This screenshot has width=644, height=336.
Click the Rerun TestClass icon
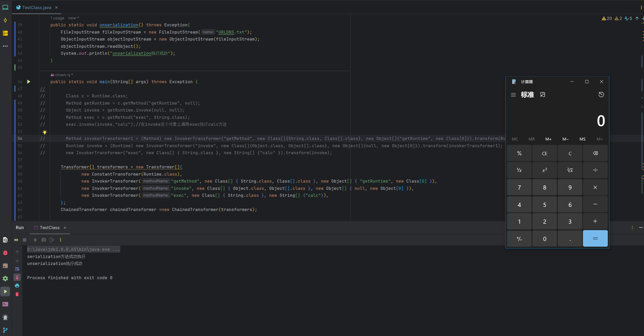coord(16,240)
